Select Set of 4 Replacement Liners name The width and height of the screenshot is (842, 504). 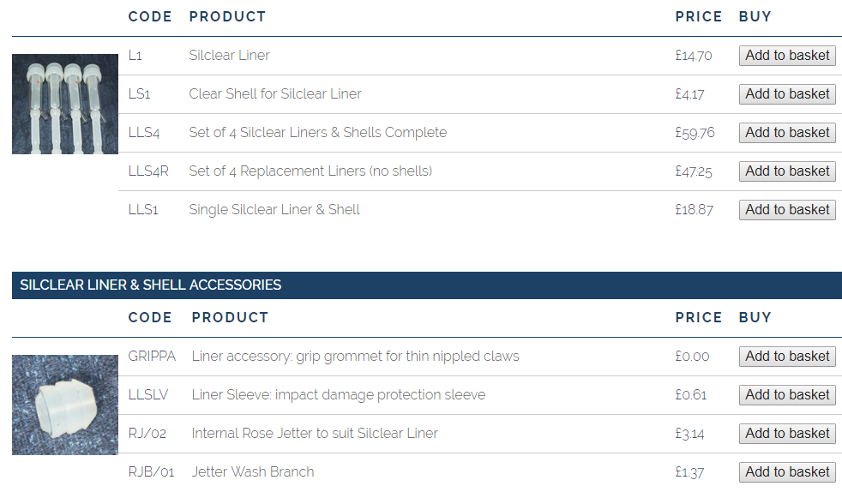click(x=310, y=171)
